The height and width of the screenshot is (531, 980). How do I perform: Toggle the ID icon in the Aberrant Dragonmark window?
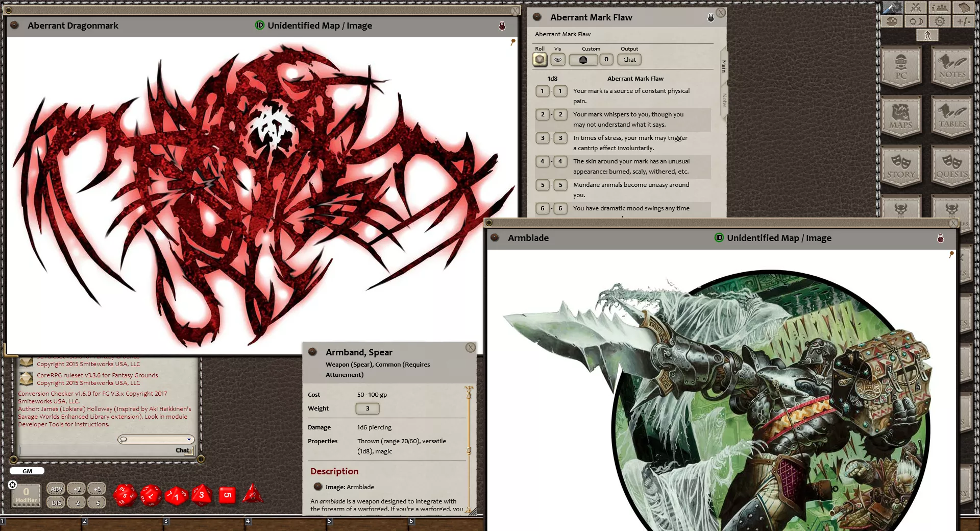point(260,26)
